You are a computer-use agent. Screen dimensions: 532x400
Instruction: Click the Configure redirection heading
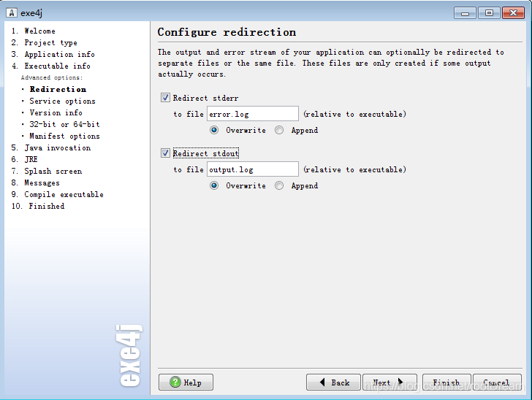tap(227, 32)
